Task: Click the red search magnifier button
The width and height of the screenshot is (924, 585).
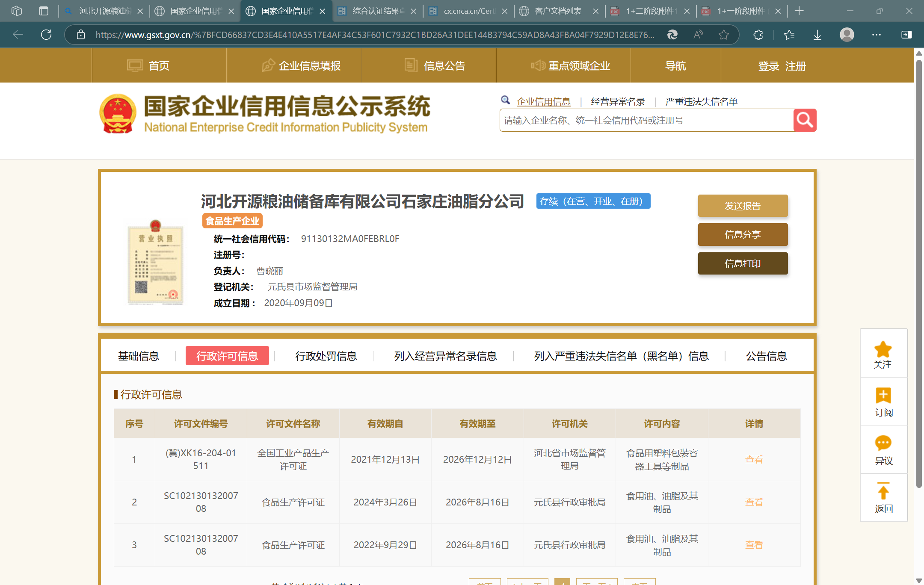Action: click(805, 120)
